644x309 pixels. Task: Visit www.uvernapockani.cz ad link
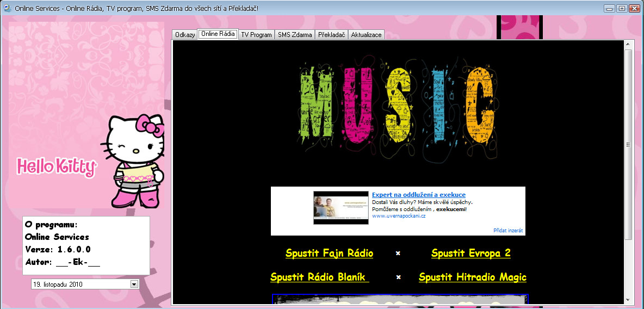click(399, 216)
